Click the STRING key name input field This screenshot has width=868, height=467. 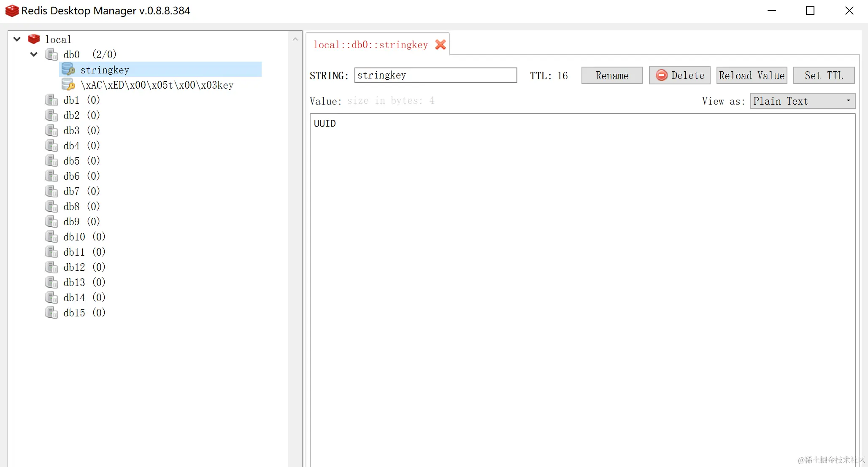point(435,76)
